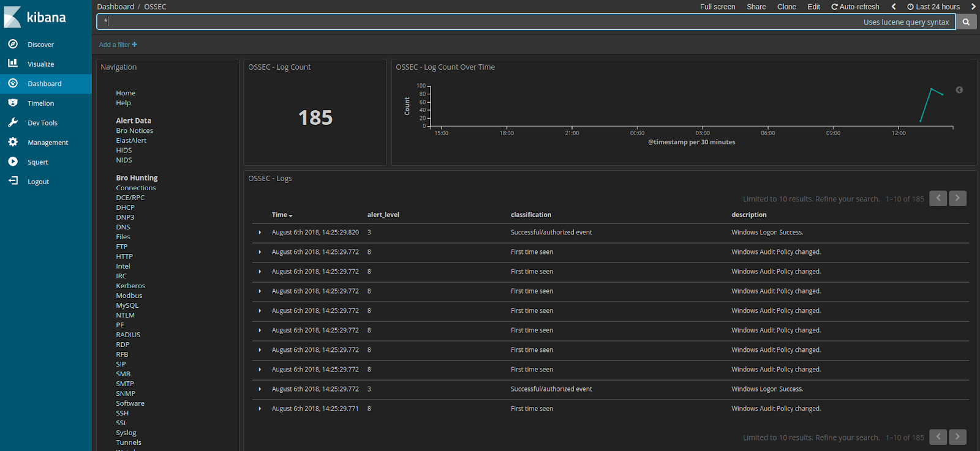Open Timelion mask icon

click(13, 103)
